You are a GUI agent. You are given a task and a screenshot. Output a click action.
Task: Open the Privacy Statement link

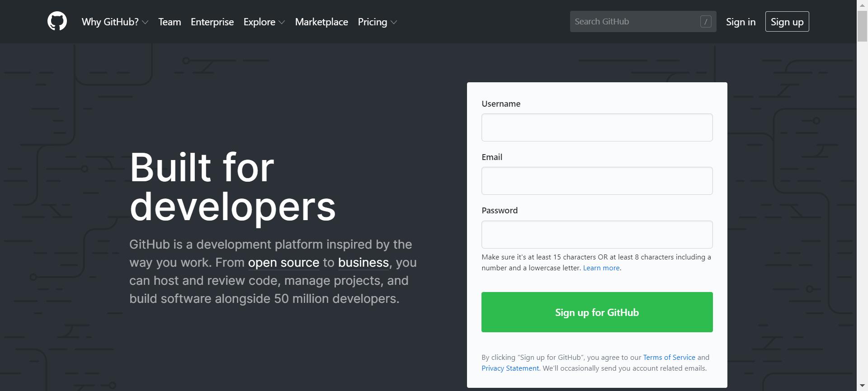[x=510, y=368]
